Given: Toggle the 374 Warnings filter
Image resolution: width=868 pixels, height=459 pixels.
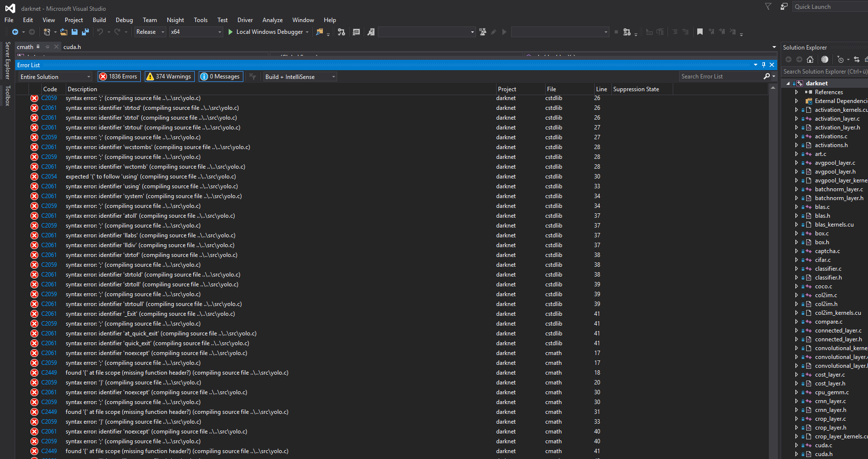Looking at the screenshot, I should [169, 76].
